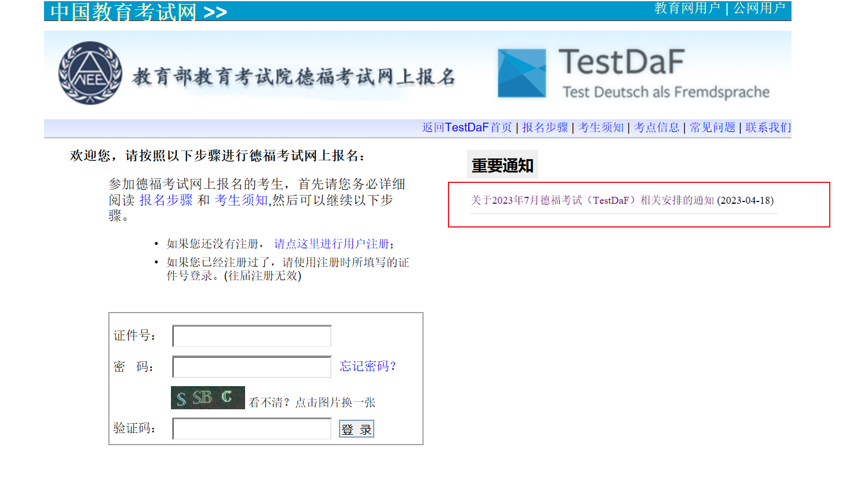Click Test Deutsch als Fremdsprache subtitle
Image resolution: width=868 pixels, height=477 pixels.
point(666,92)
